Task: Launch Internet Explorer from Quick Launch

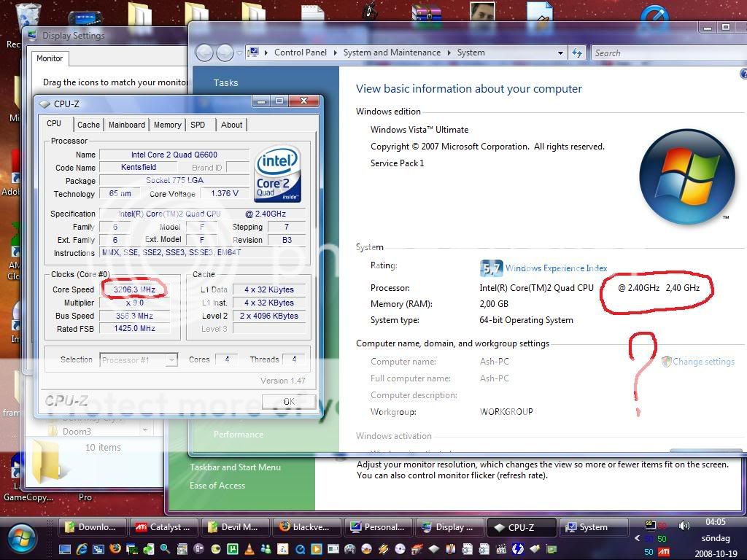Action: click(x=82, y=548)
